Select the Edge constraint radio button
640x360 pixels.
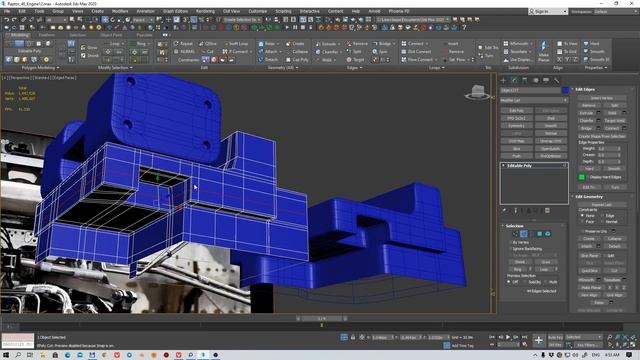(x=602, y=216)
